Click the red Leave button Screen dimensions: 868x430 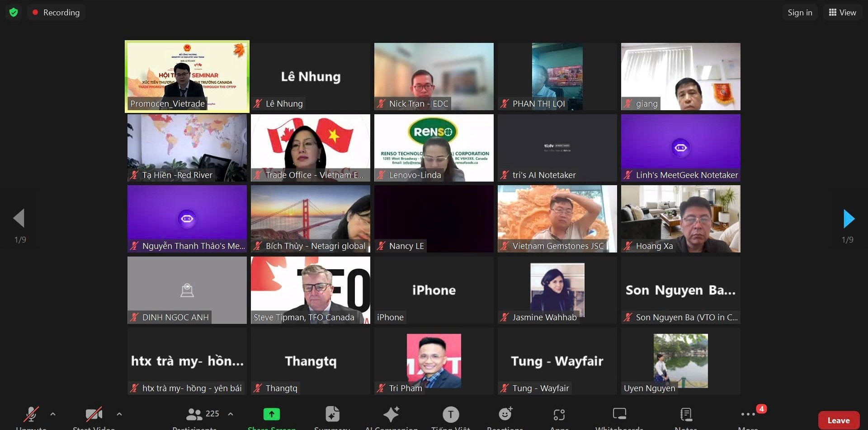click(x=838, y=420)
